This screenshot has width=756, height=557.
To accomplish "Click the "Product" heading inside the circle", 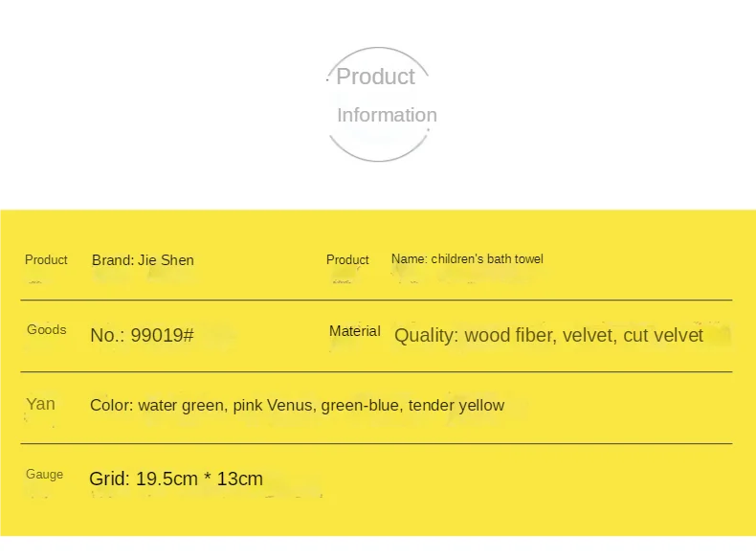I will click(375, 77).
